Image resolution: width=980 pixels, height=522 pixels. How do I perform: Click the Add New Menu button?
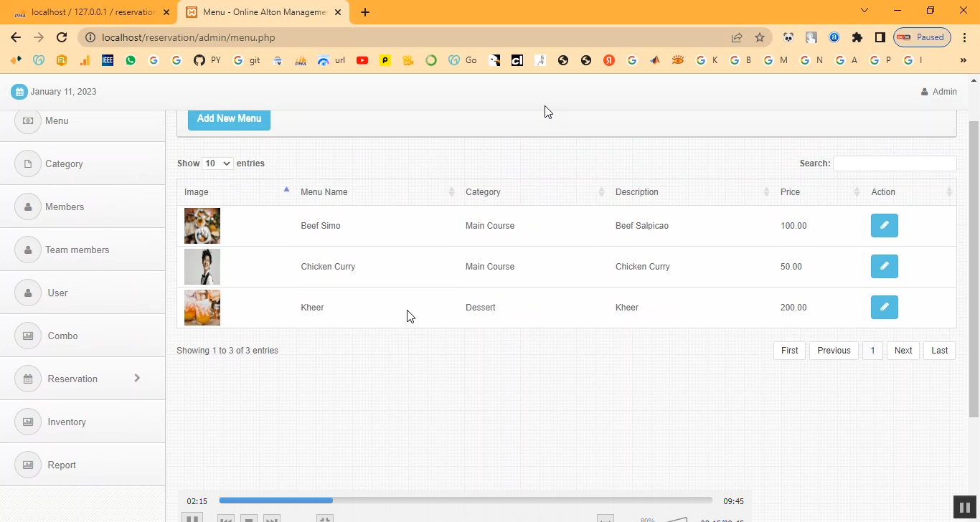pos(229,119)
